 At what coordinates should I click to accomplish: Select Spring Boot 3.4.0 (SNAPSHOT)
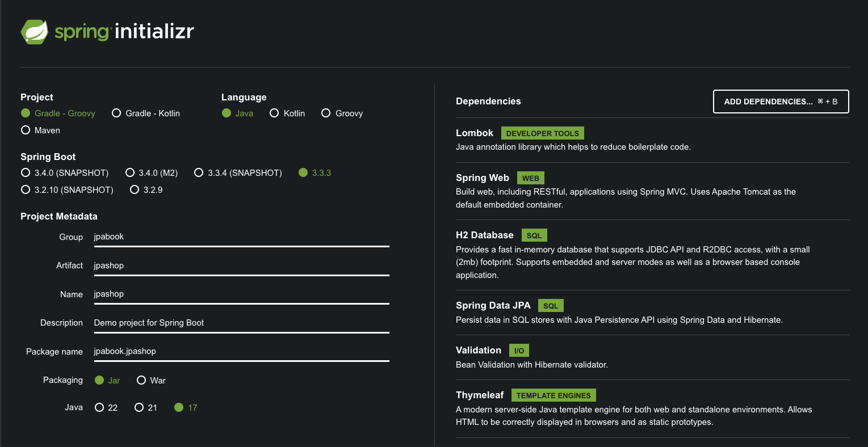[x=65, y=173]
